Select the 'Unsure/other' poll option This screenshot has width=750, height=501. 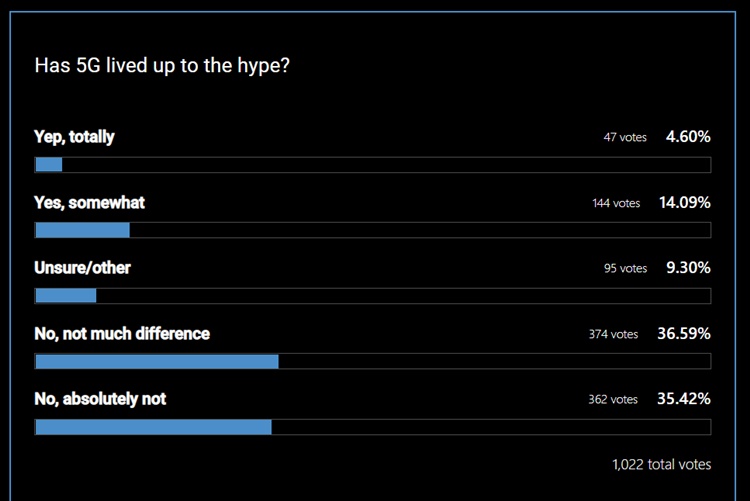[x=82, y=268]
